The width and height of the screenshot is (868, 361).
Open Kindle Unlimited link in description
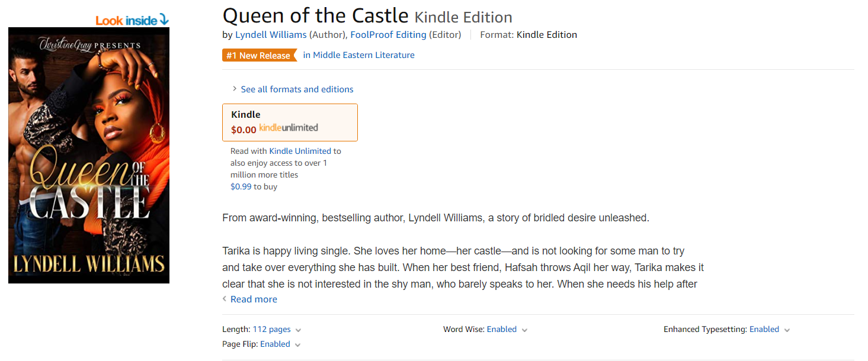(x=300, y=151)
